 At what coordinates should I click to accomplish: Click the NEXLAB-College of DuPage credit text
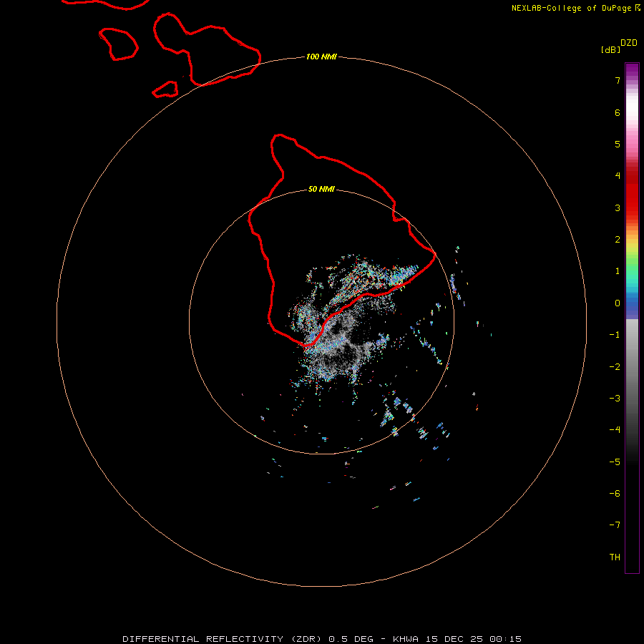[575, 8]
